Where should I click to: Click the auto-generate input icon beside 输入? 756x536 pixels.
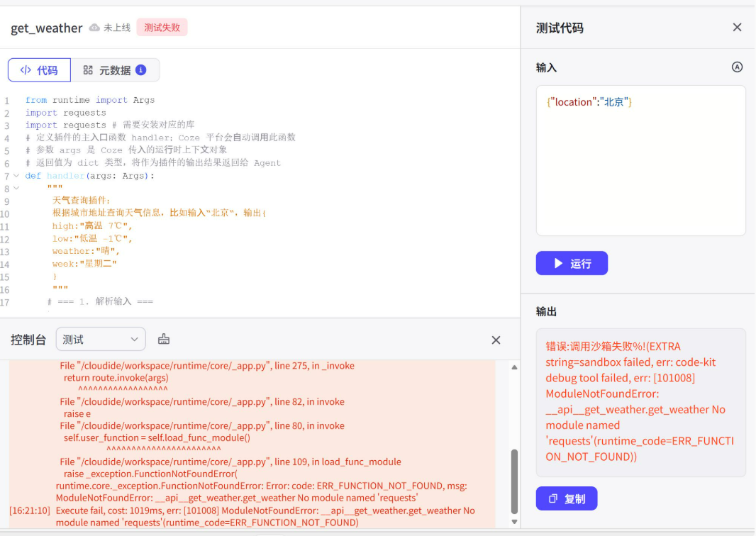[737, 67]
